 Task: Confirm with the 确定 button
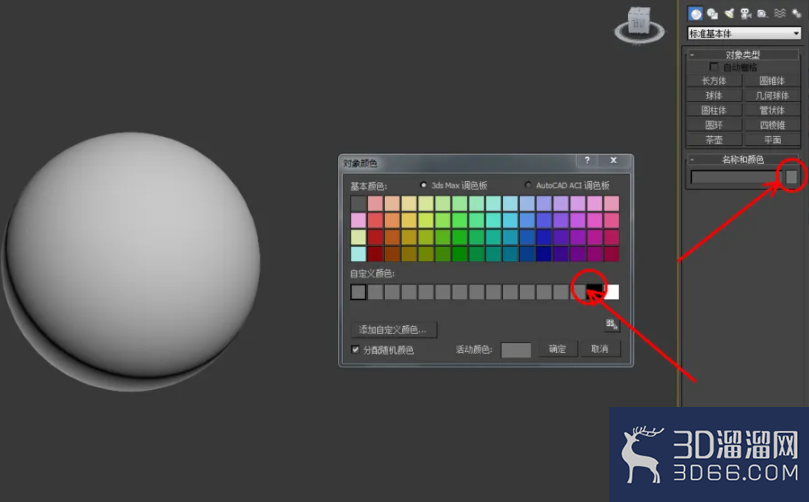point(557,349)
